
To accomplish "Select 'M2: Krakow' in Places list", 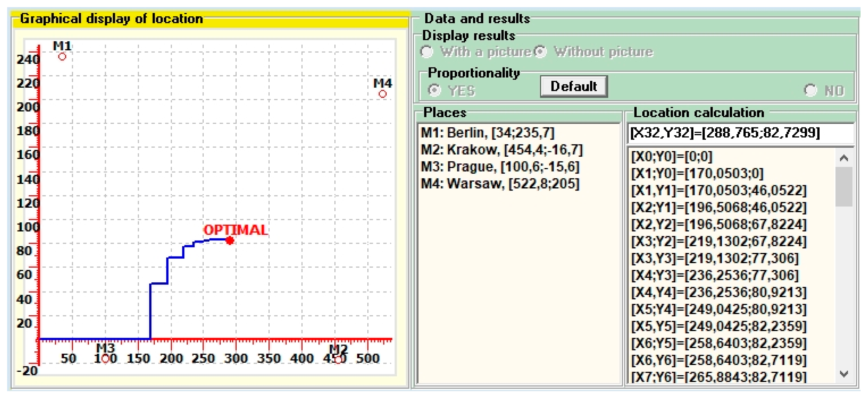I will [x=501, y=150].
